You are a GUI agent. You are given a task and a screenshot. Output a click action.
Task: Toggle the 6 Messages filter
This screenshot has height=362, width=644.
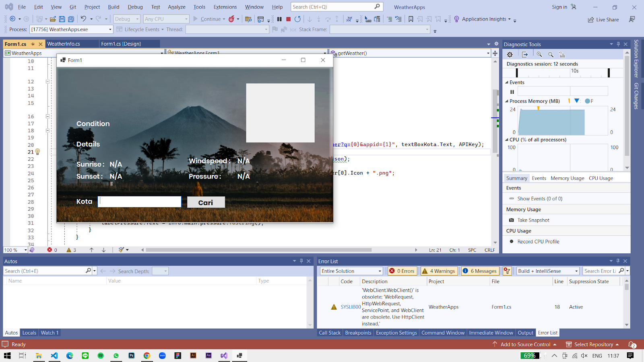(480, 271)
